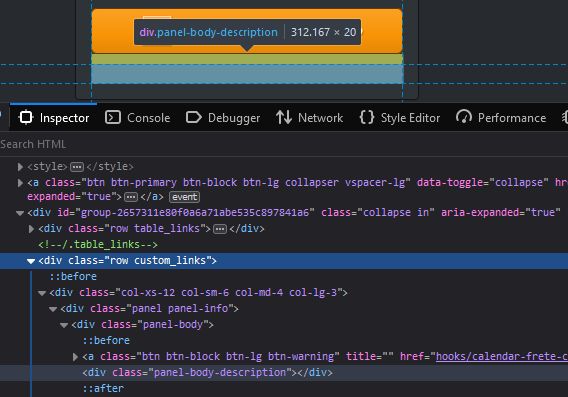This screenshot has width=568, height=397.
Task: Collapse the col-xs-12 col-sm-6 div node
Action: point(42,293)
